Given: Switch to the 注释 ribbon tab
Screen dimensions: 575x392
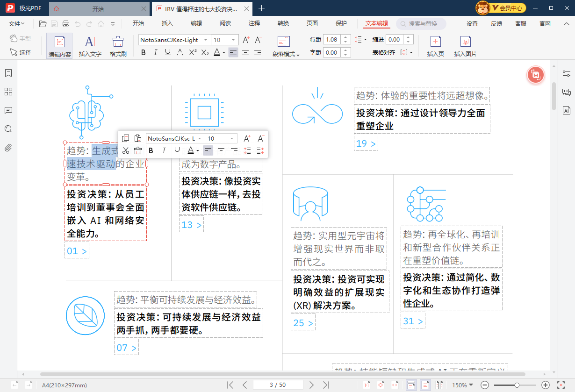Looking at the screenshot, I should coord(254,23).
